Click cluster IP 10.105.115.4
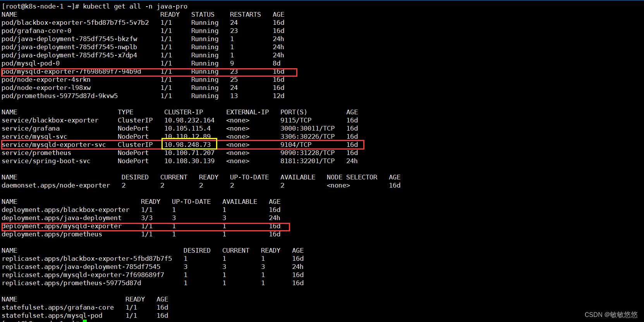 tap(187, 128)
